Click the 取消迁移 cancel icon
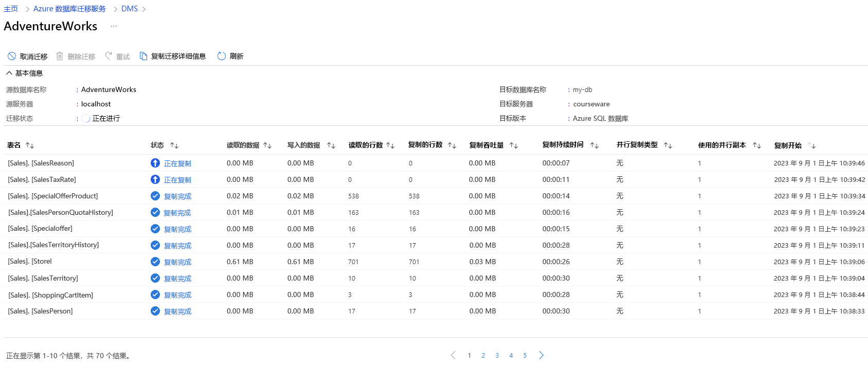Image resolution: width=868 pixels, height=369 pixels. [x=12, y=56]
